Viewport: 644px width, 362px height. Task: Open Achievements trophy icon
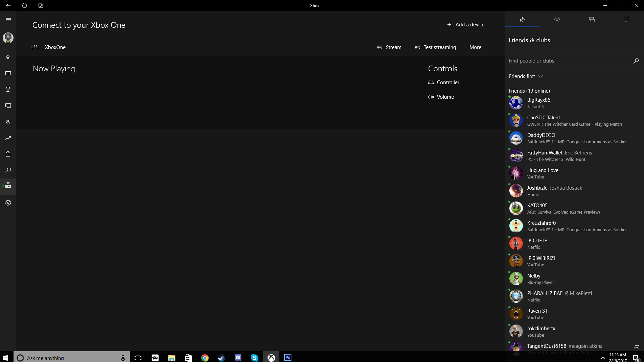pos(8,89)
